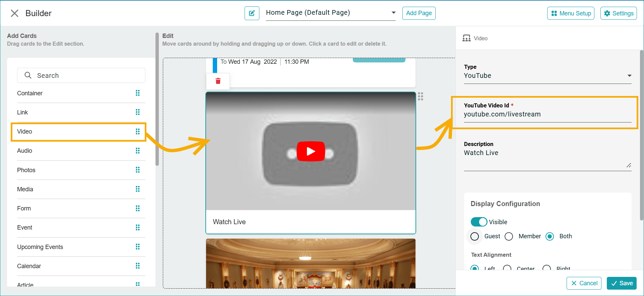Play the YouTube video preview
Viewport: 644px width, 296px height.
(311, 151)
